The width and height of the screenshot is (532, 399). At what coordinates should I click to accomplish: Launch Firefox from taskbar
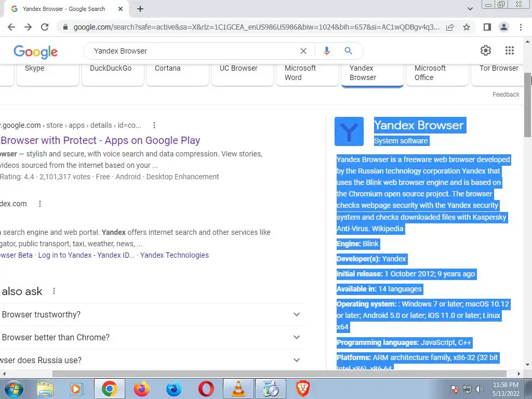[141, 389]
